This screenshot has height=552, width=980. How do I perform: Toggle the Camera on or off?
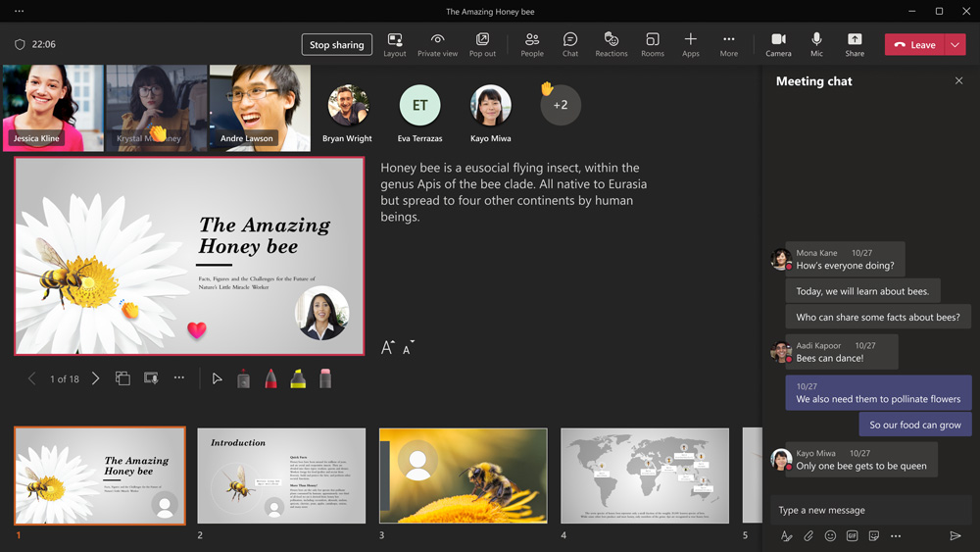pyautogui.click(x=778, y=44)
